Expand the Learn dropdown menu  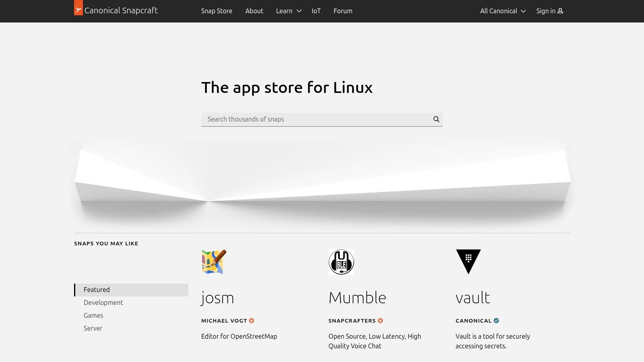point(289,11)
